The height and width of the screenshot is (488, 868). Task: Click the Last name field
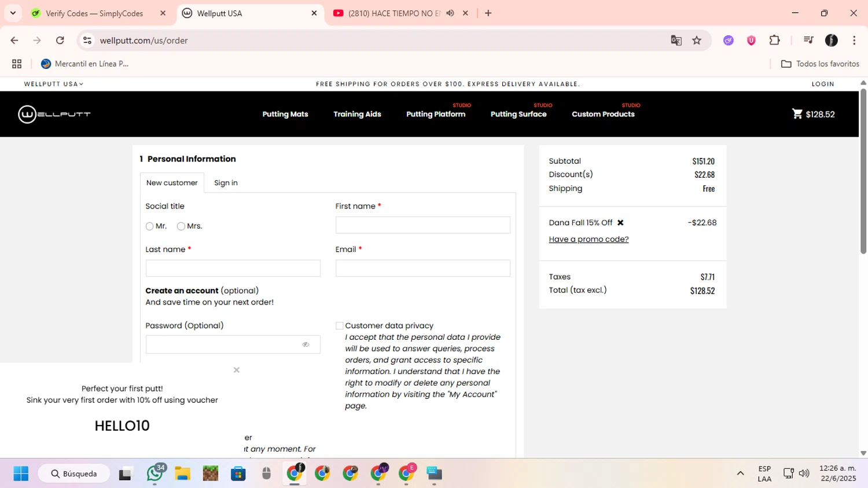pyautogui.click(x=233, y=268)
